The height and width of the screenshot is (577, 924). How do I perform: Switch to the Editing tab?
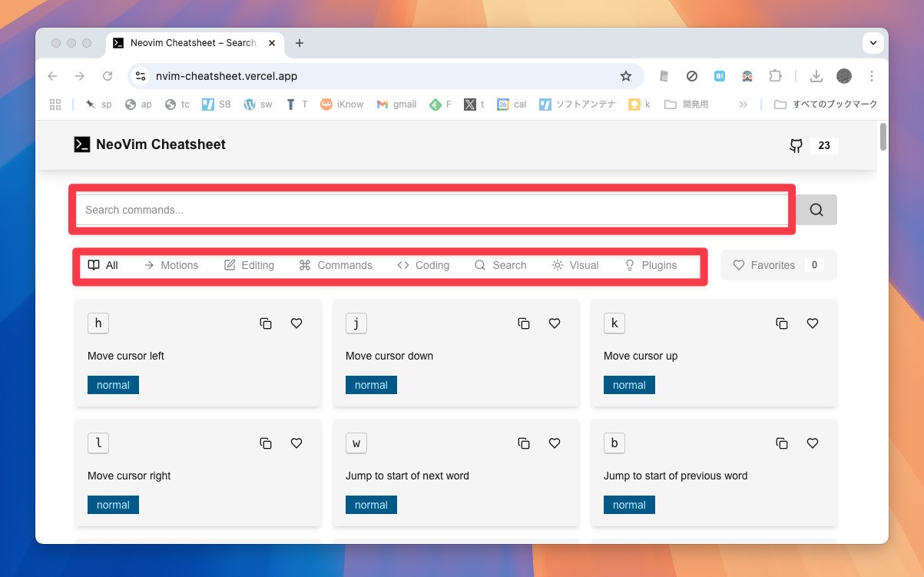(249, 265)
